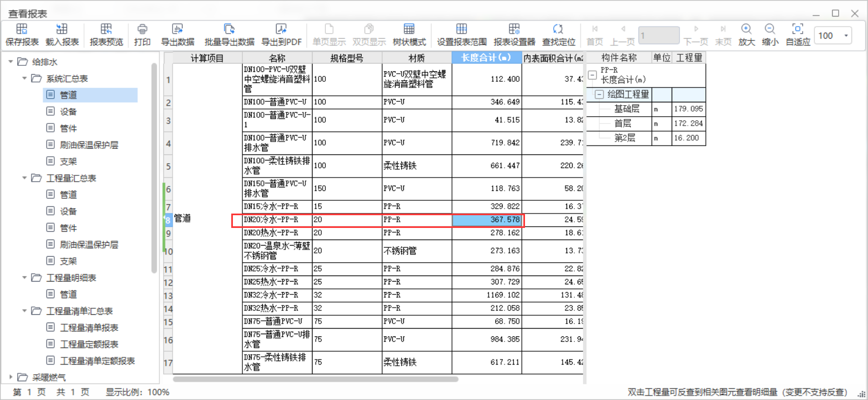Go to 上一页 previous page
This screenshot has height=400, width=868.
(x=622, y=34)
